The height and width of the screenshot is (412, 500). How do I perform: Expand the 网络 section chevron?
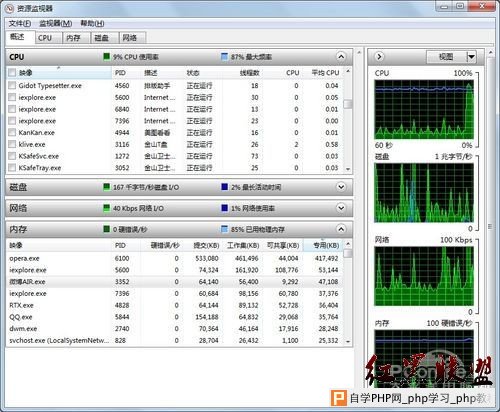pos(341,208)
